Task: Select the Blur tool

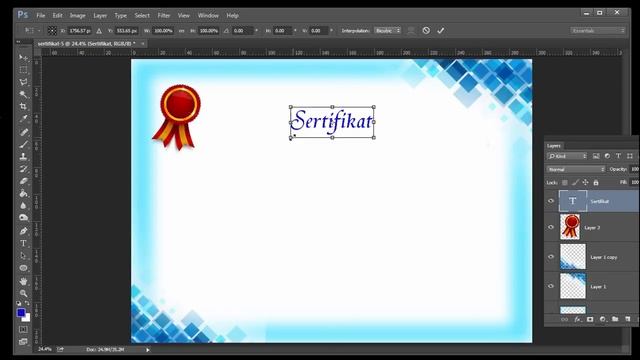Action: (x=23, y=205)
